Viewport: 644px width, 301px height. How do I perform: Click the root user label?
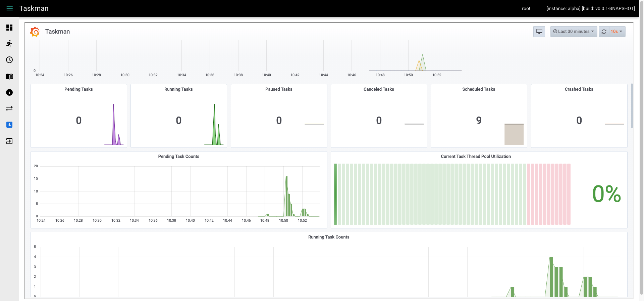click(x=526, y=8)
